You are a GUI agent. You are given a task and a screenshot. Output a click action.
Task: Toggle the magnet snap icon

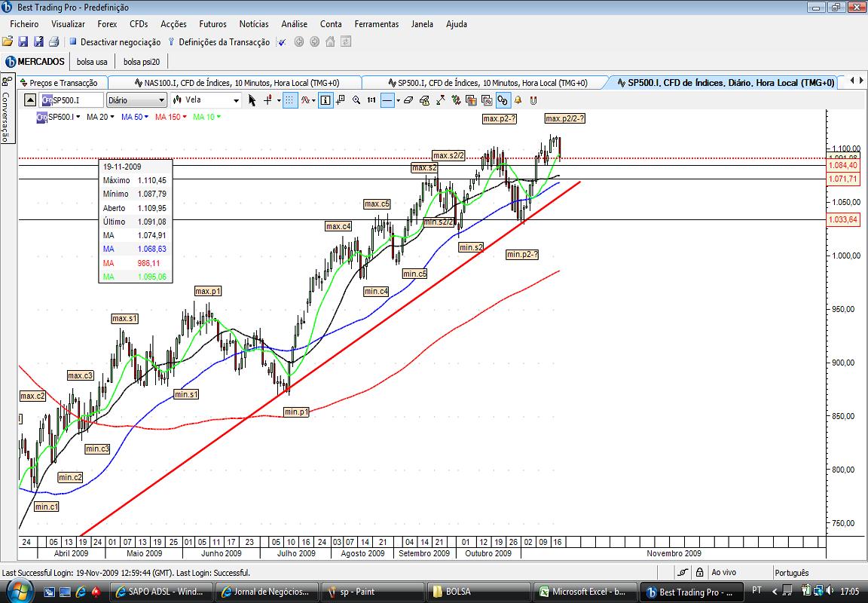point(533,100)
